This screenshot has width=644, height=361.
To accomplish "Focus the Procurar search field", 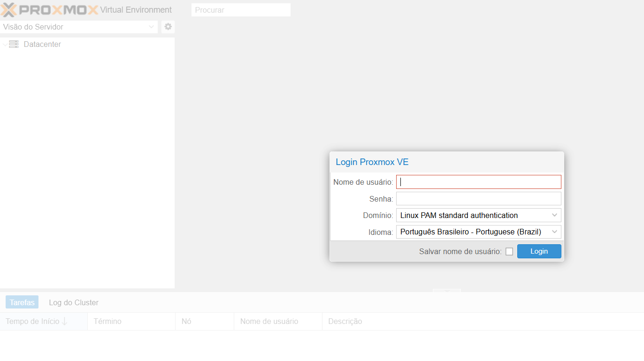I will (x=241, y=10).
